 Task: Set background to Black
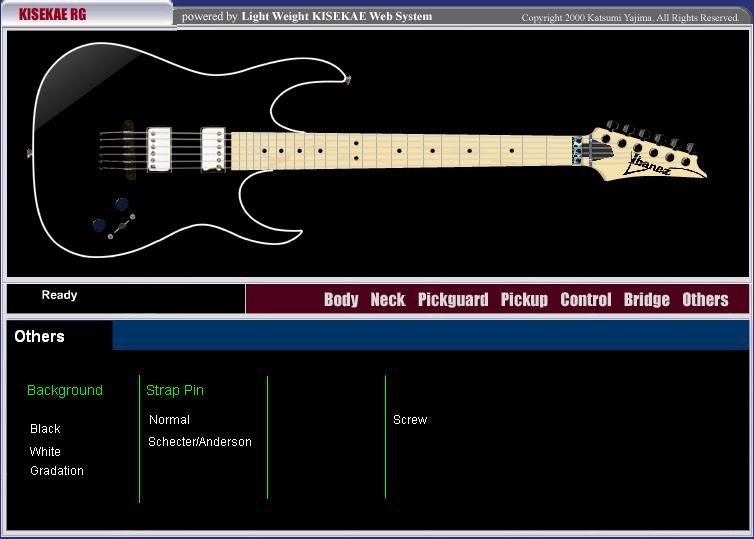tap(45, 429)
